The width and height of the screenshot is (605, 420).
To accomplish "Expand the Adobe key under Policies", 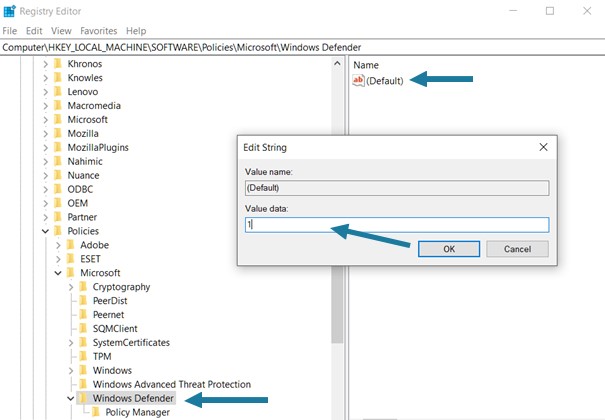I will pos(58,245).
